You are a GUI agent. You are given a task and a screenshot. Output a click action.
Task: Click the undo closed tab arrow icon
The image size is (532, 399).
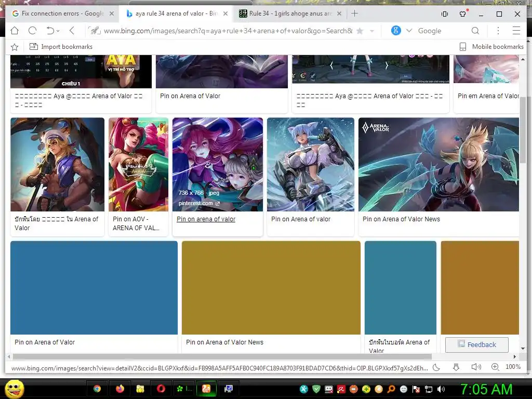[x=50, y=31]
